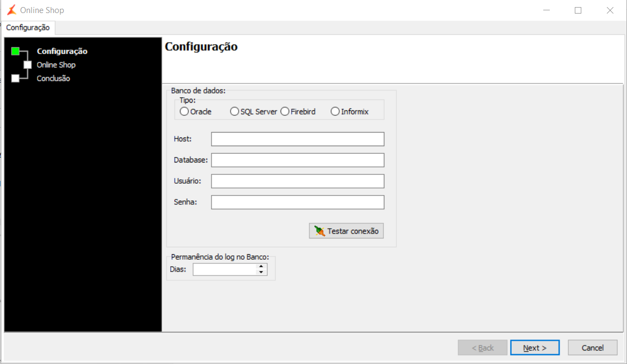The width and height of the screenshot is (627, 364).
Task: Click the white Conclusão step marker
Action: point(15,78)
